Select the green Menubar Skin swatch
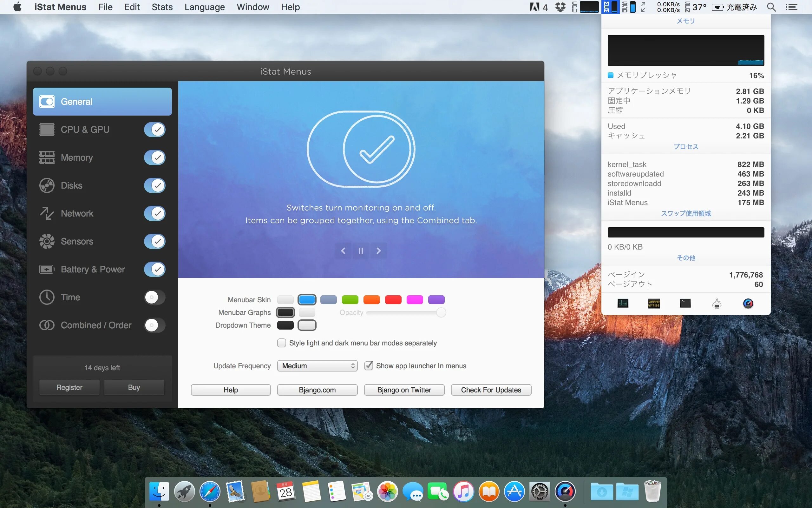Viewport: 812px width, 508px height. coord(350,300)
